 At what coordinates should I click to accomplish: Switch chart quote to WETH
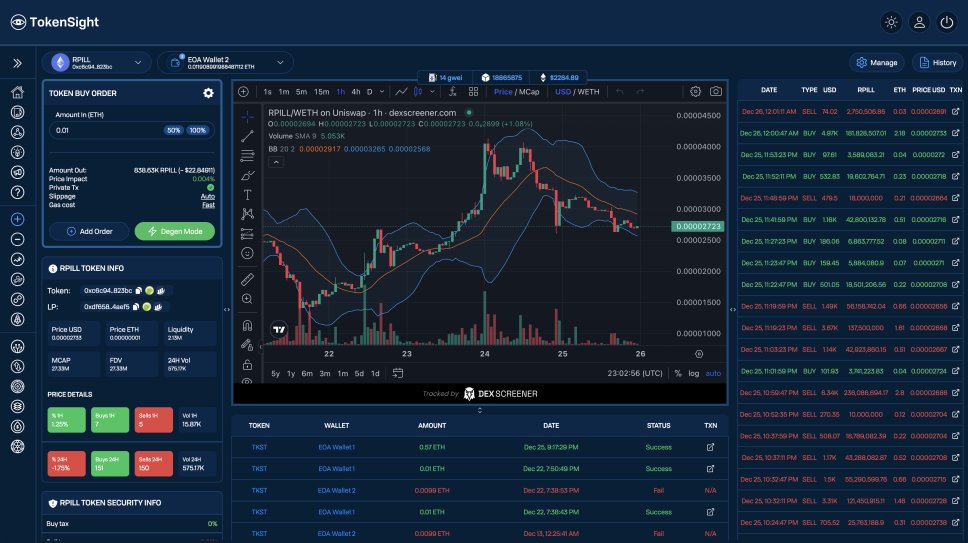click(x=588, y=92)
